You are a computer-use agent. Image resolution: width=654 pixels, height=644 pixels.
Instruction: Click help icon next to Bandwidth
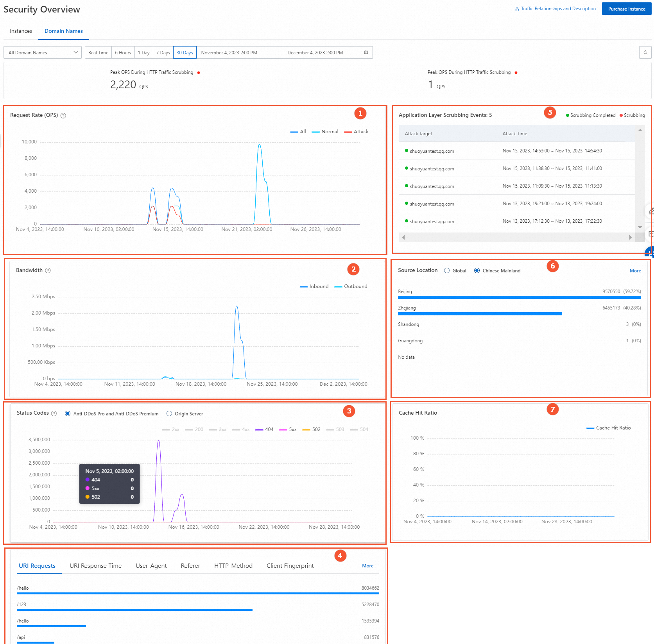click(48, 270)
